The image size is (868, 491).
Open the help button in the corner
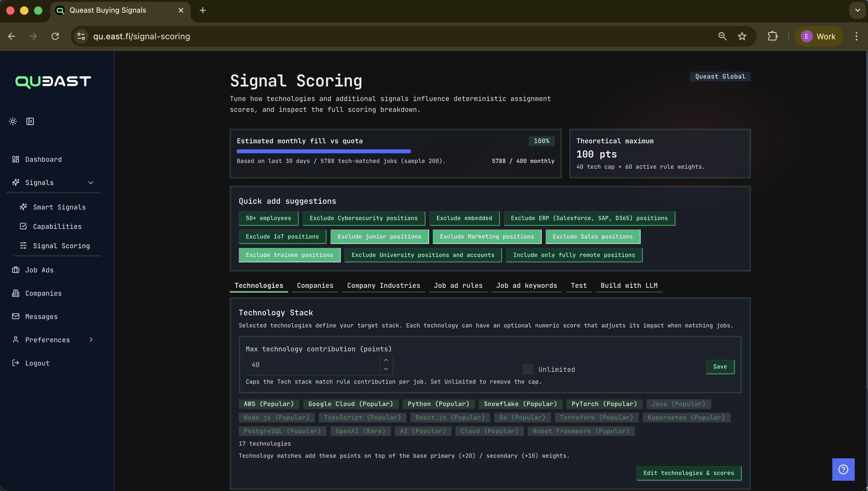tap(843, 469)
